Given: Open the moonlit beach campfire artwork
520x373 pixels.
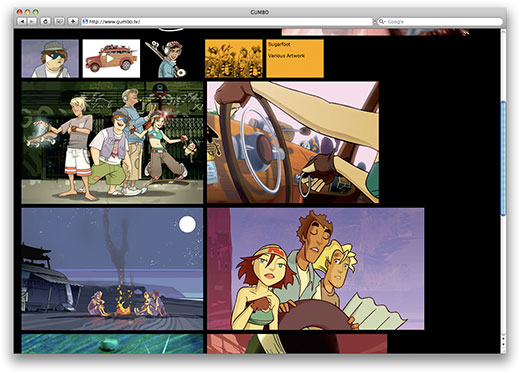Looking at the screenshot, I should point(112,269).
